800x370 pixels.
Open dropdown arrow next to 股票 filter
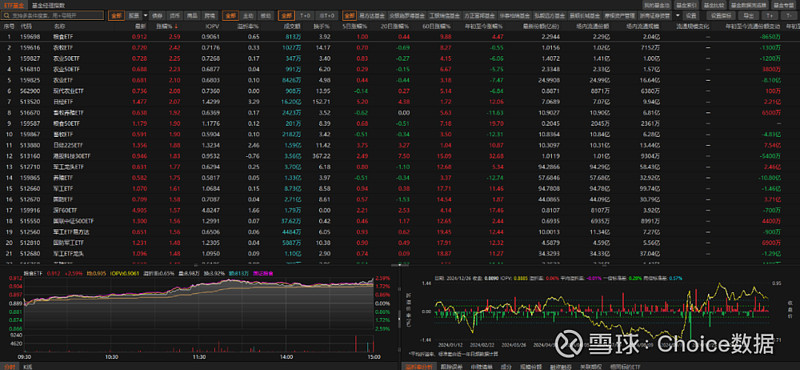145,15
